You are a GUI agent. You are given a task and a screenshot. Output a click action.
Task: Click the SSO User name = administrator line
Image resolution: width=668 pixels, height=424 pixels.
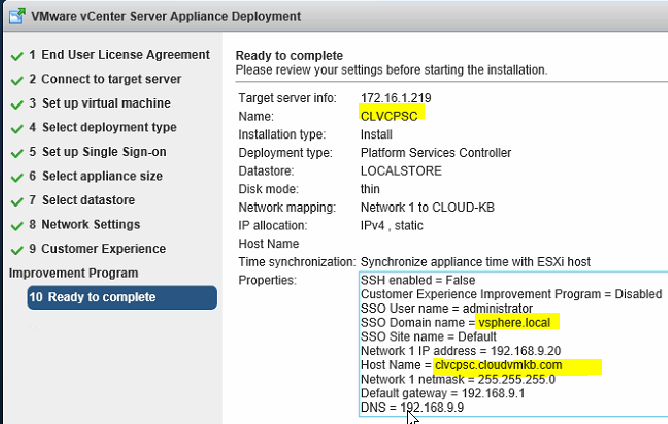coord(447,309)
